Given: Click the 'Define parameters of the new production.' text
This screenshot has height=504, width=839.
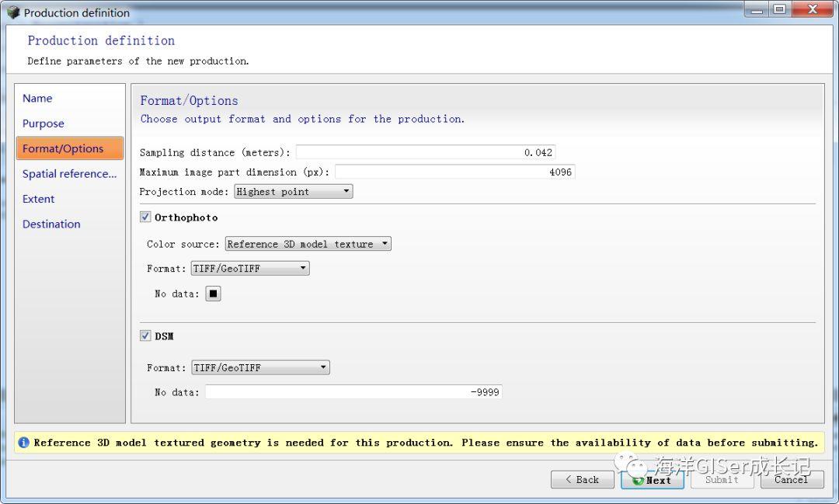Looking at the screenshot, I should pos(138,61).
